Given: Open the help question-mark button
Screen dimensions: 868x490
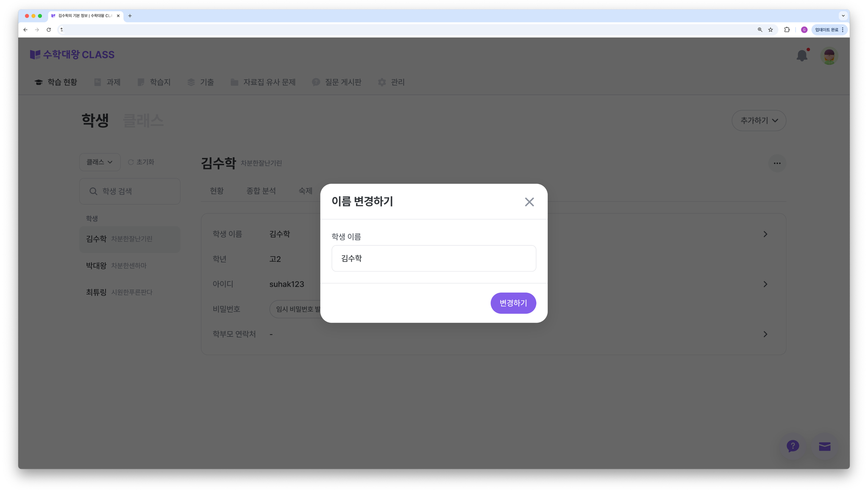Looking at the screenshot, I should (x=793, y=446).
